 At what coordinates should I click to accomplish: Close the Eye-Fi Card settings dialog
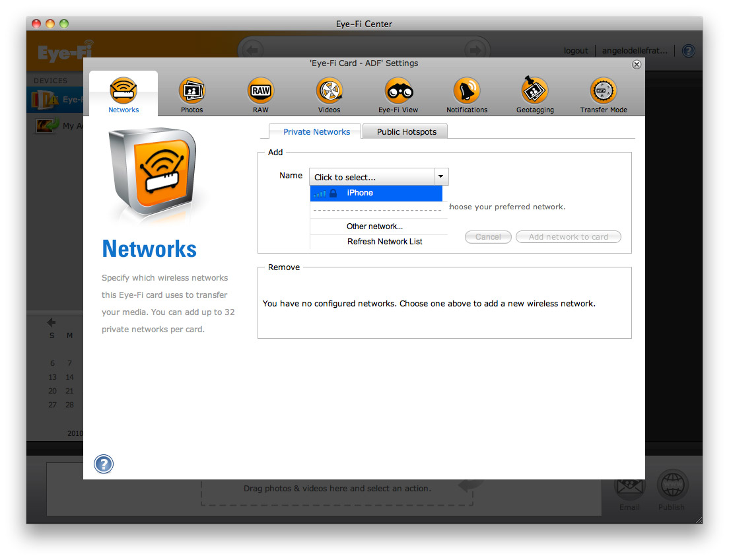[x=637, y=64]
